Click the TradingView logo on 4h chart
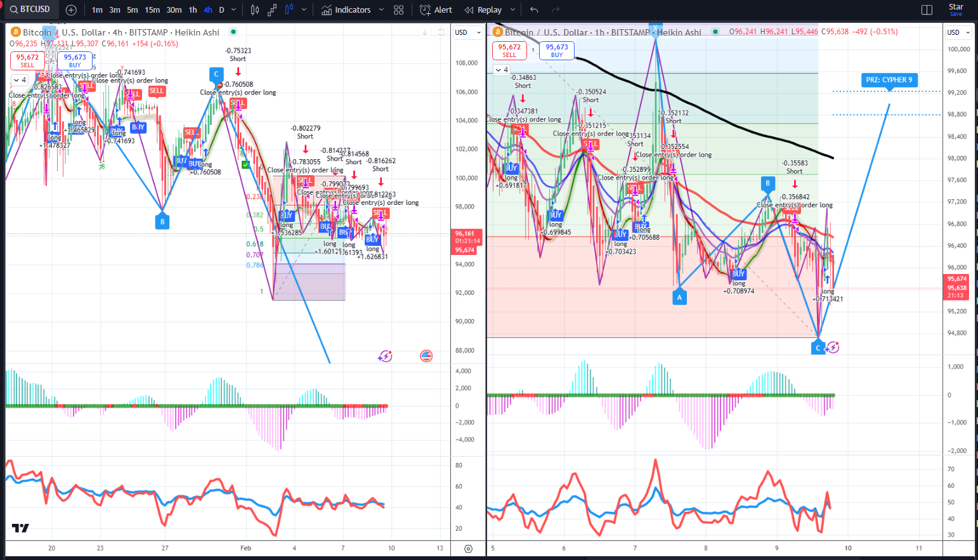The image size is (978, 560). click(x=20, y=528)
